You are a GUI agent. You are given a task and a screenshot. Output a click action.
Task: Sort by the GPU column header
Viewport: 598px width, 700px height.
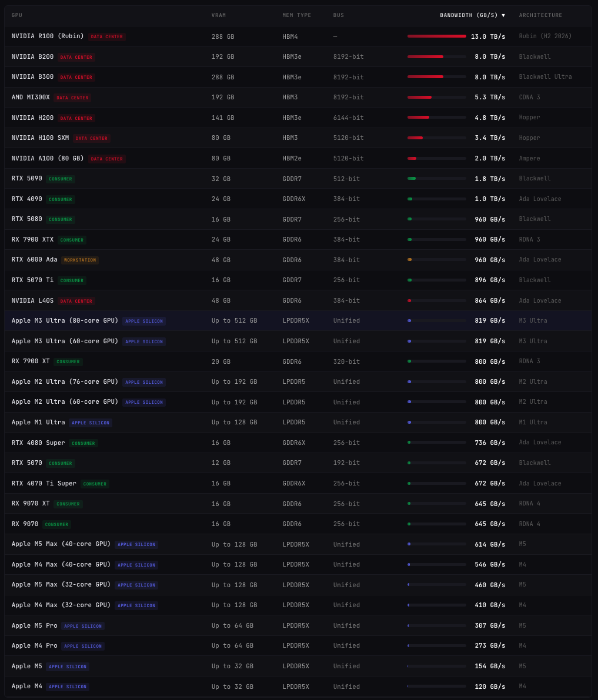(x=17, y=15)
